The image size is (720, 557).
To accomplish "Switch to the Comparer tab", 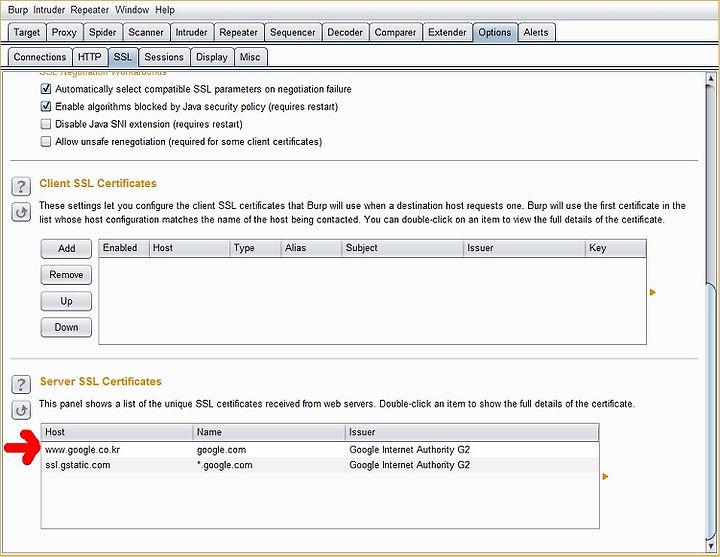I will point(395,32).
